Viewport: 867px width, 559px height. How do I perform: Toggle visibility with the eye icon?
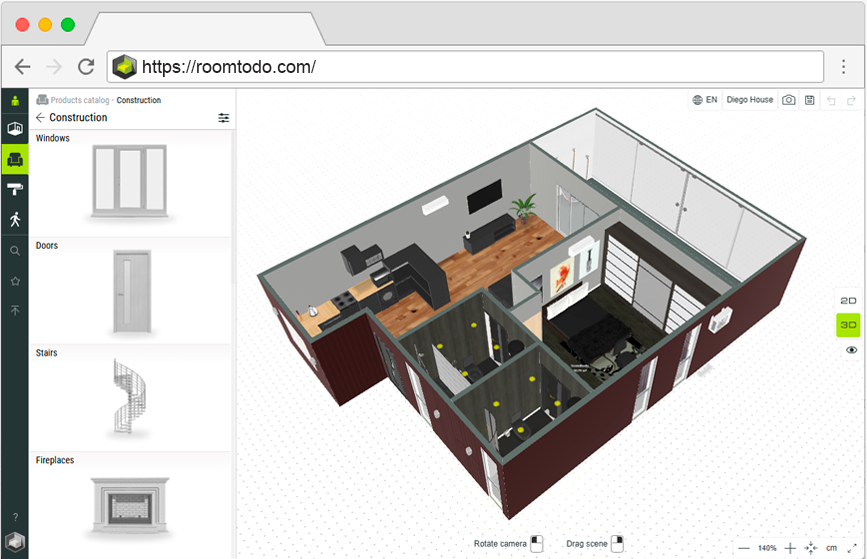(x=851, y=350)
